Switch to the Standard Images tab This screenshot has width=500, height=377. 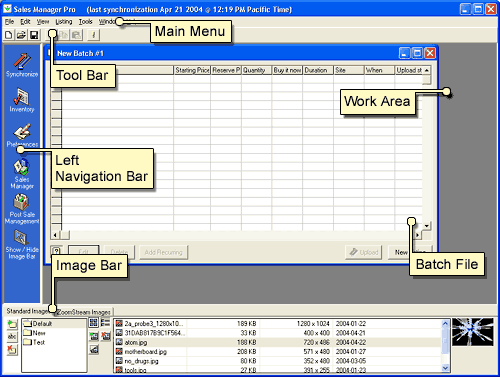point(28,311)
